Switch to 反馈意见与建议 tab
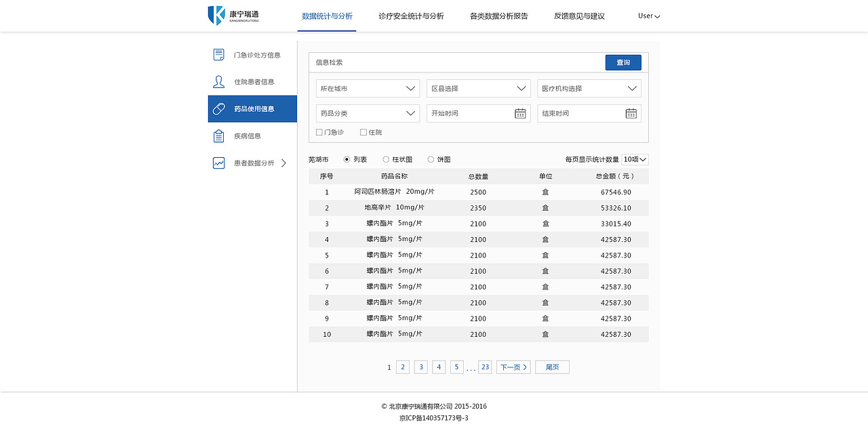The width and height of the screenshot is (868, 433). 579,16
